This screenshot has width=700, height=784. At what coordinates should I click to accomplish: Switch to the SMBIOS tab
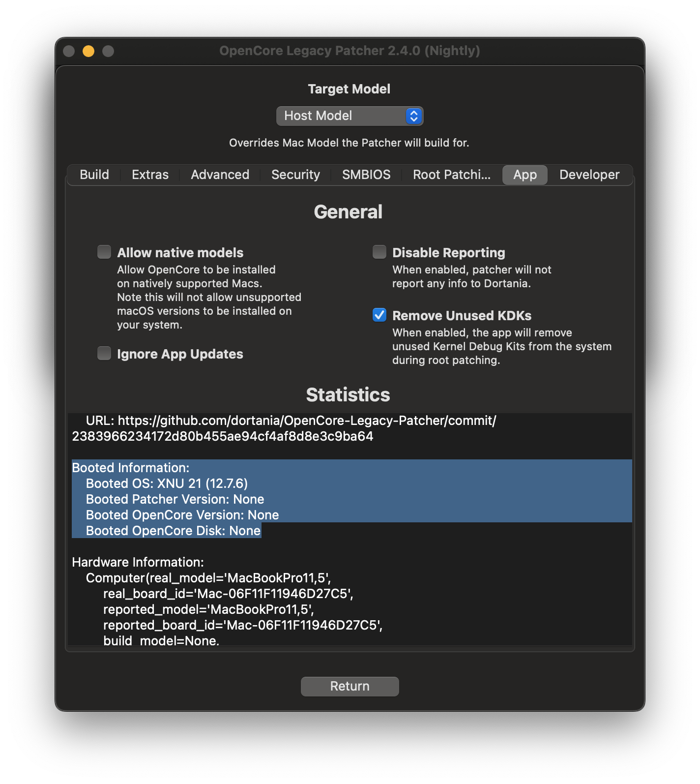click(x=366, y=175)
